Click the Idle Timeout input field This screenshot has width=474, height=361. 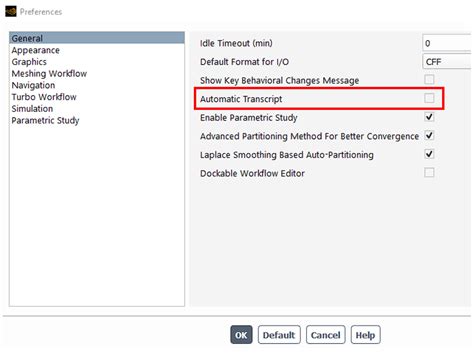point(447,43)
